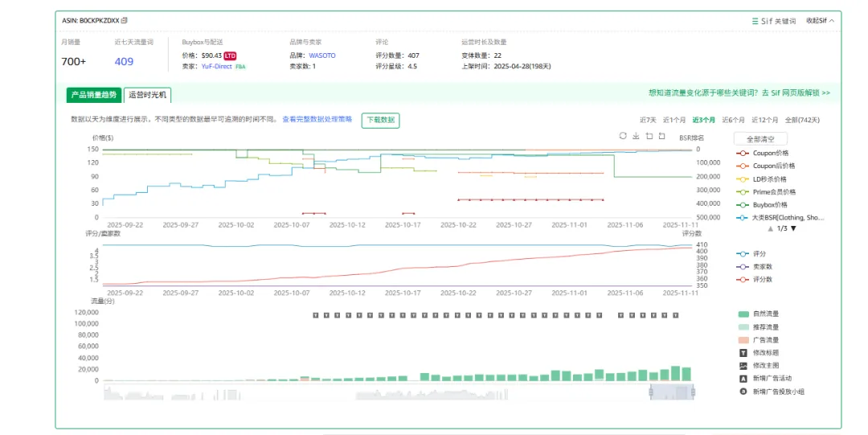Copy the ASIN with the copy icon
Viewport: 868px width, 435px height.
pos(125,20)
